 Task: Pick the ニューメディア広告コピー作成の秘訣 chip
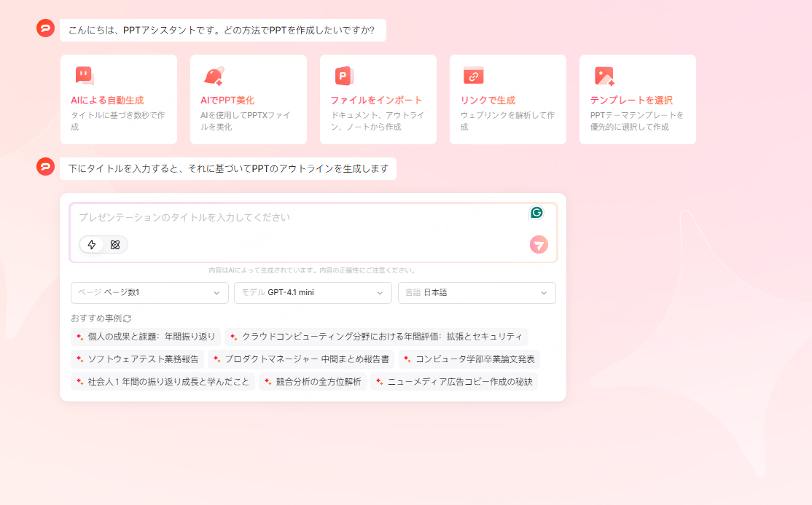coord(453,381)
